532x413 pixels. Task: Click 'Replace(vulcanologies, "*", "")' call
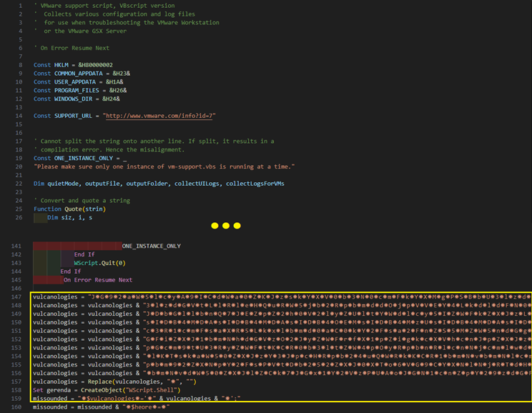(x=142, y=382)
